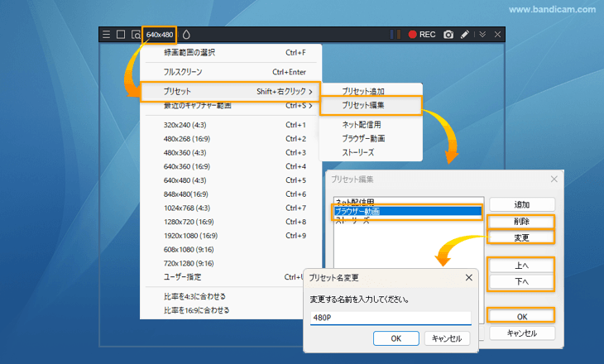Click the 480P name input field
The image size is (604, 364).
tap(391, 318)
